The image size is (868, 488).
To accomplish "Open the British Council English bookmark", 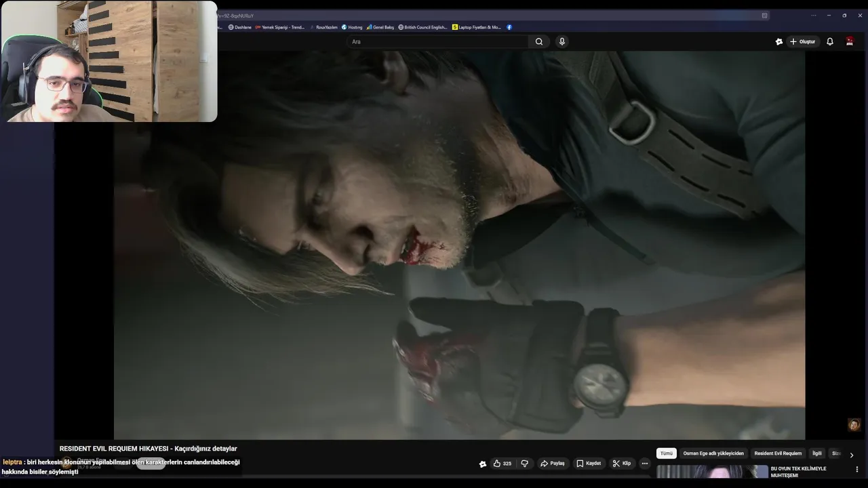I will pos(422,27).
